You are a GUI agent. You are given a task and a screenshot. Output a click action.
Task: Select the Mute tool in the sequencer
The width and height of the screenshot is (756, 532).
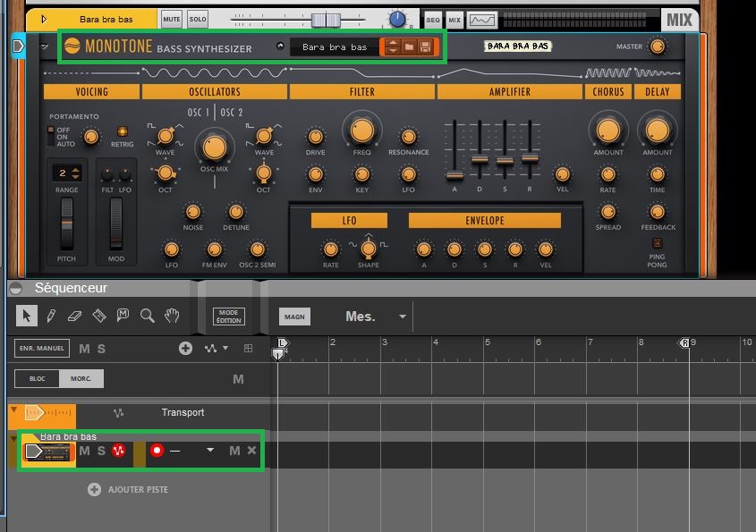pyautogui.click(x=121, y=315)
